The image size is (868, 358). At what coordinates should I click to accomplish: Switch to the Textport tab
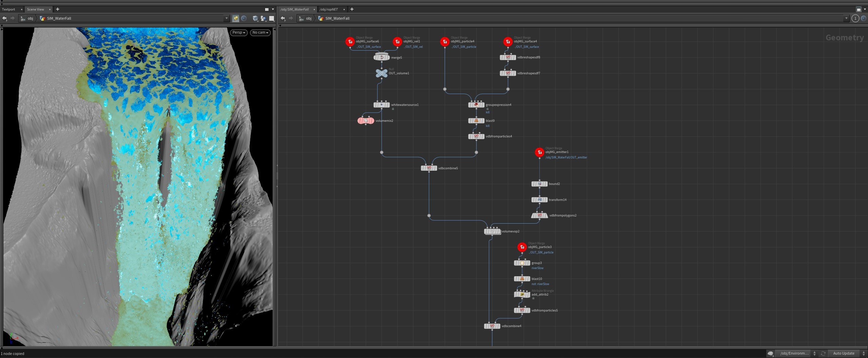point(8,10)
